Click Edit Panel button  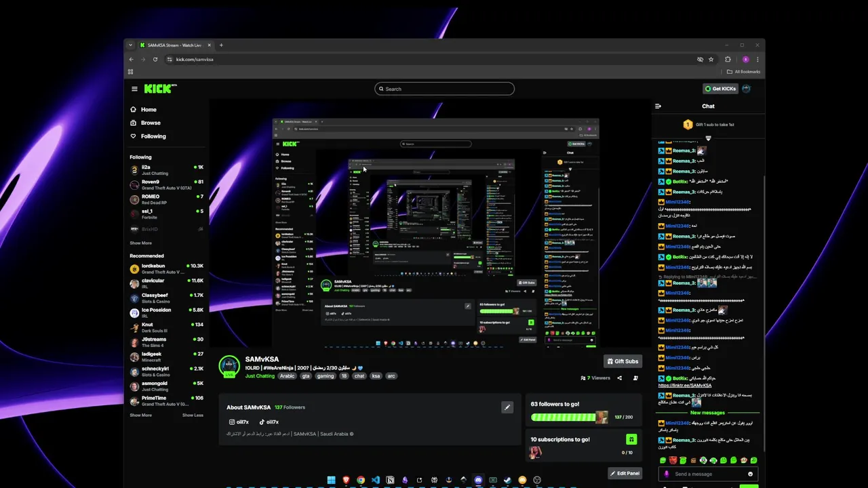click(625, 473)
